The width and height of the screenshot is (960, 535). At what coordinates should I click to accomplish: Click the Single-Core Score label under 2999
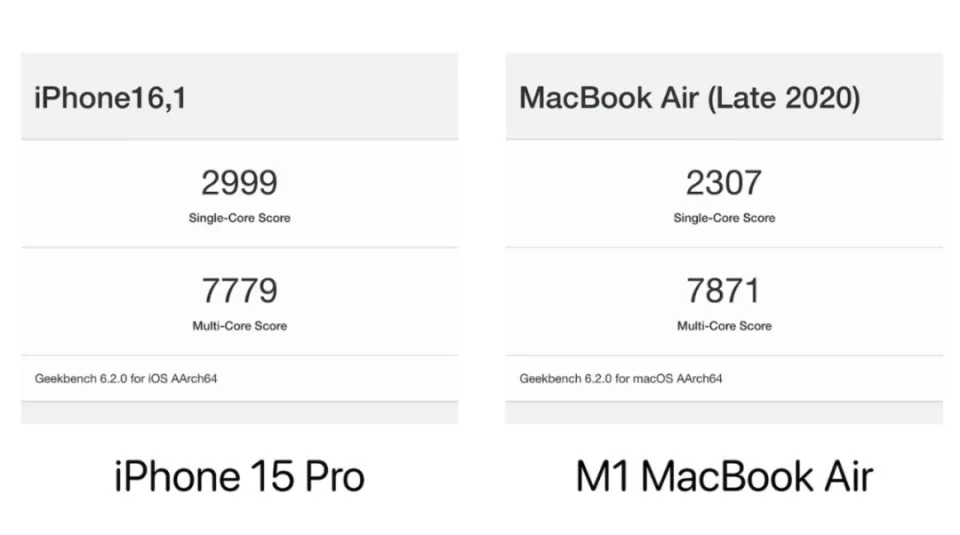pyautogui.click(x=239, y=218)
